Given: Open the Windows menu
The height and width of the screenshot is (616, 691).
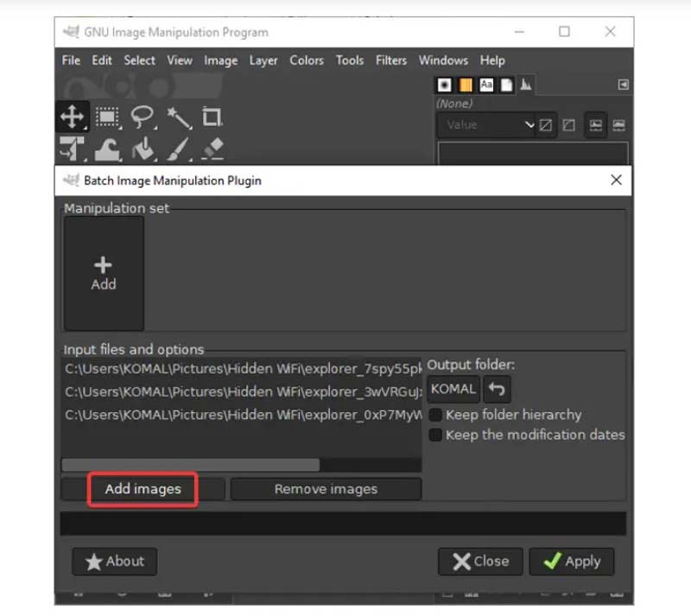Looking at the screenshot, I should pyautogui.click(x=443, y=60).
